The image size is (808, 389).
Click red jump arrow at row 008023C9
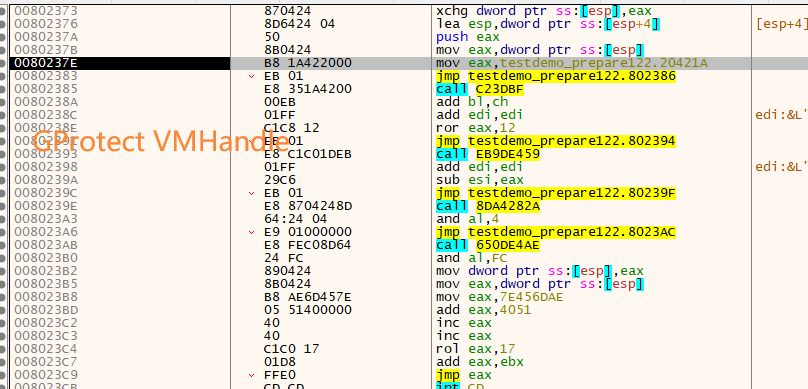[x=251, y=375]
